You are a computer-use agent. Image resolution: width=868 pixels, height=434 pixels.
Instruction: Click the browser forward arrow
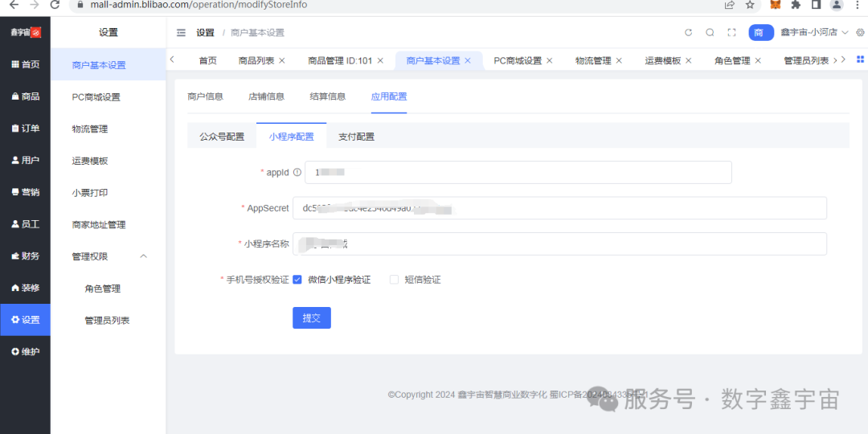tap(34, 5)
